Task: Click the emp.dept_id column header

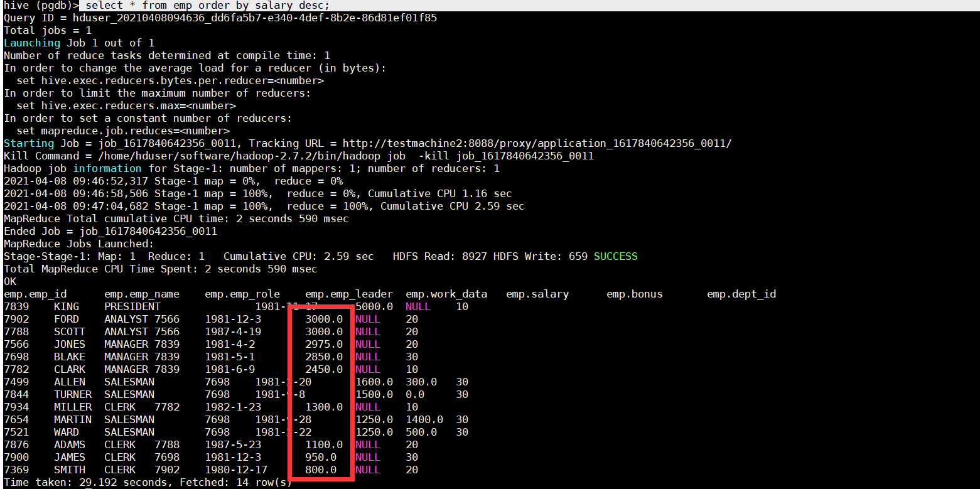Action: tap(741, 294)
